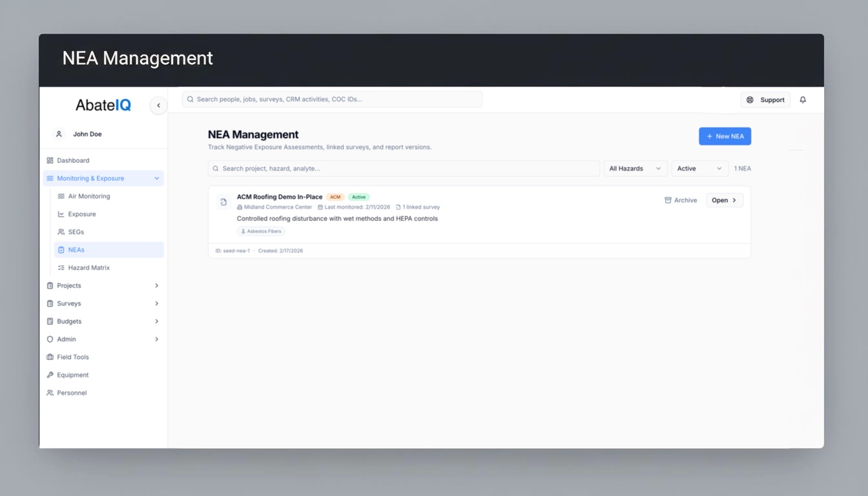The height and width of the screenshot is (496, 868).
Task: Click the ID: seed-nea-1 text
Action: pos(232,251)
